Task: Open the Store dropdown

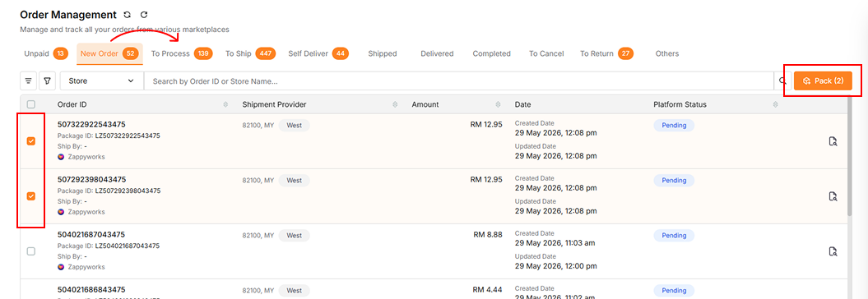Action: click(x=101, y=80)
